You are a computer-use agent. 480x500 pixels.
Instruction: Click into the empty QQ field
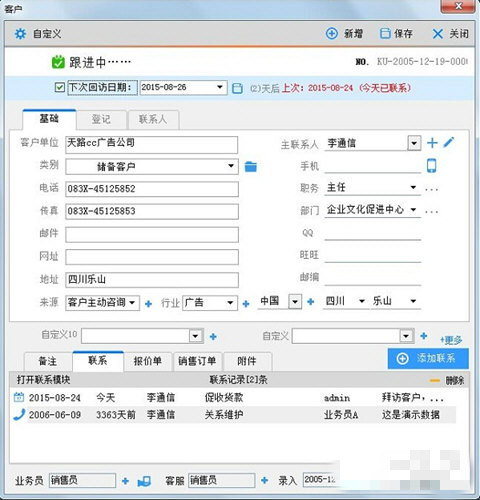click(372, 233)
